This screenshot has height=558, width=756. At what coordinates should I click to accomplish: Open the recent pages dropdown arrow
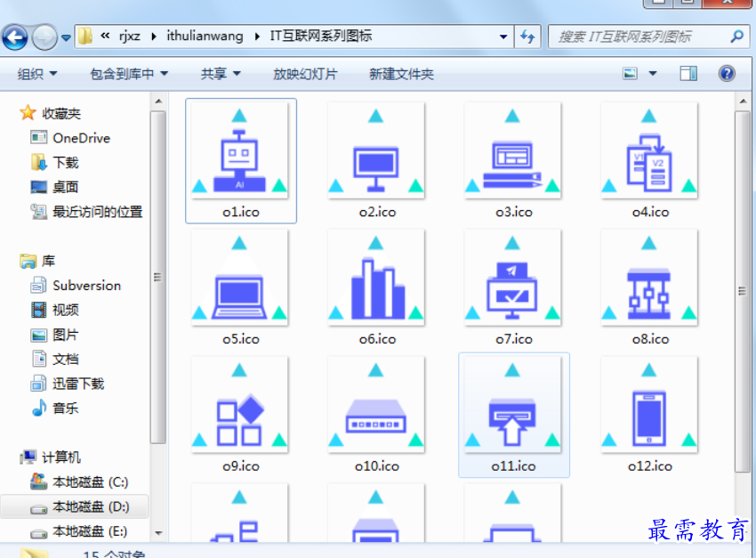[66, 37]
